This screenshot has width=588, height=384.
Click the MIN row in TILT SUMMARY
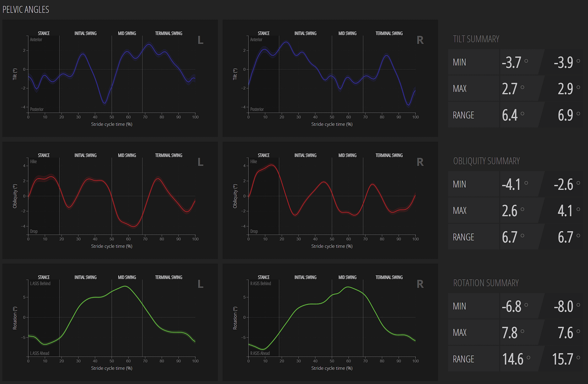459,62
